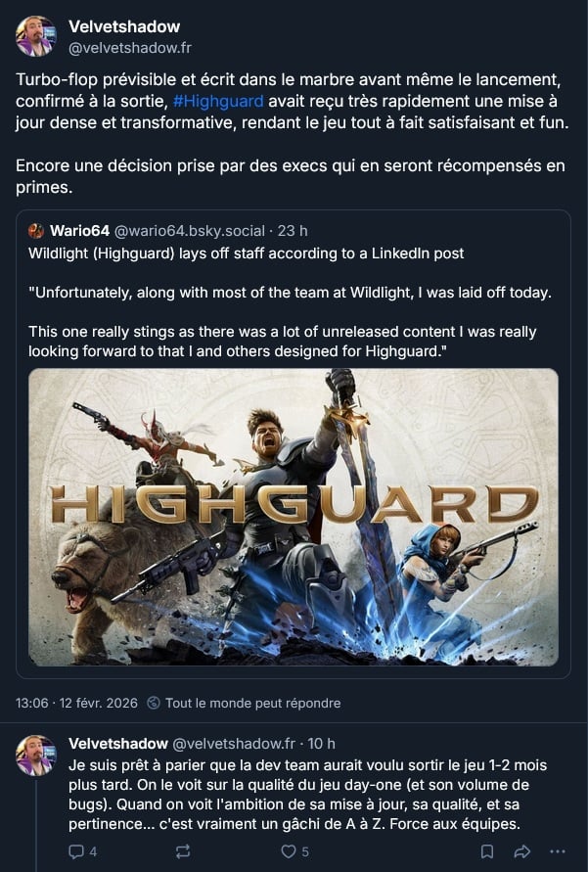Open the reply's 10 h timestamp

[321, 744]
